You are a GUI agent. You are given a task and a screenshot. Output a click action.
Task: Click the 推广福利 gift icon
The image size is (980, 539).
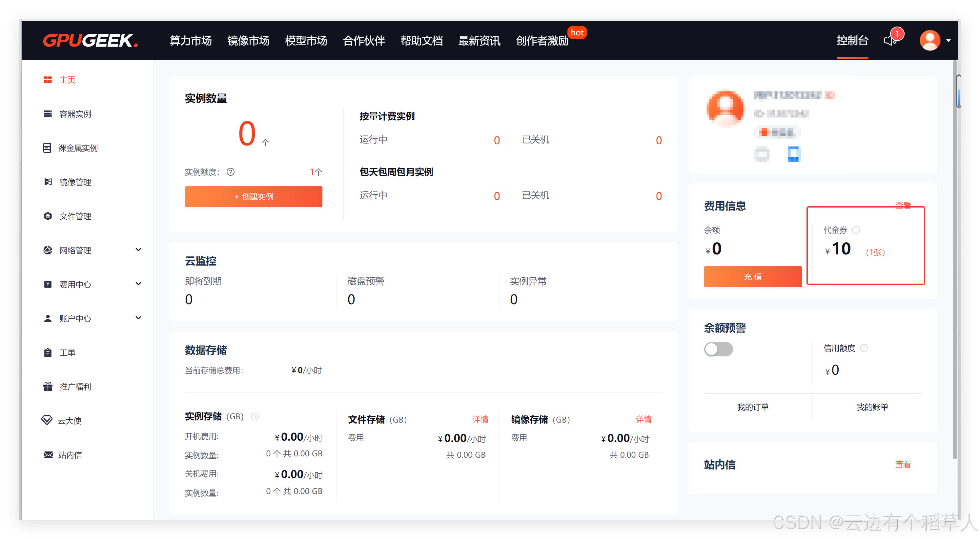[48, 387]
